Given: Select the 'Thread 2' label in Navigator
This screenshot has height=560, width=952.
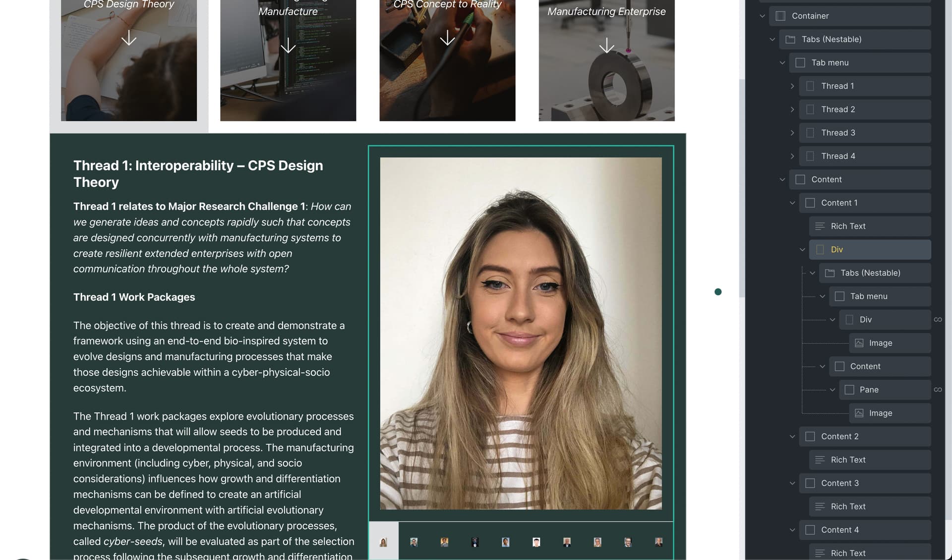Looking at the screenshot, I should coord(838,110).
